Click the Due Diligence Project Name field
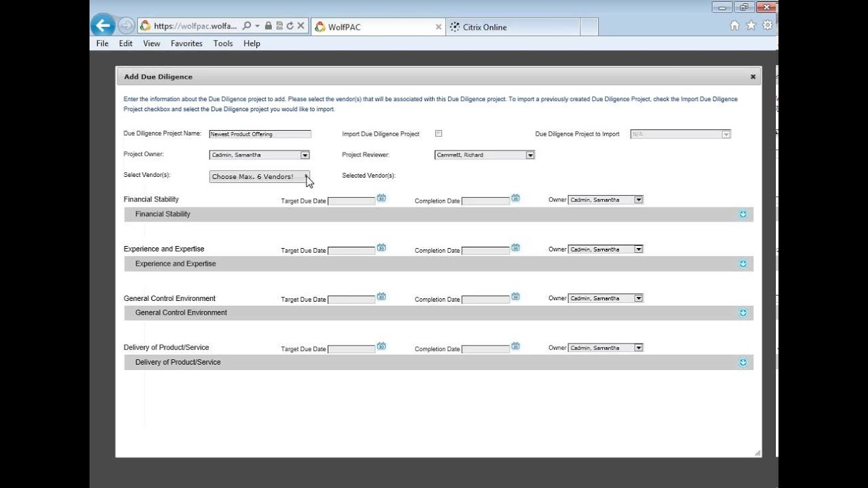This screenshot has width=868, height=488. point(260,134)
